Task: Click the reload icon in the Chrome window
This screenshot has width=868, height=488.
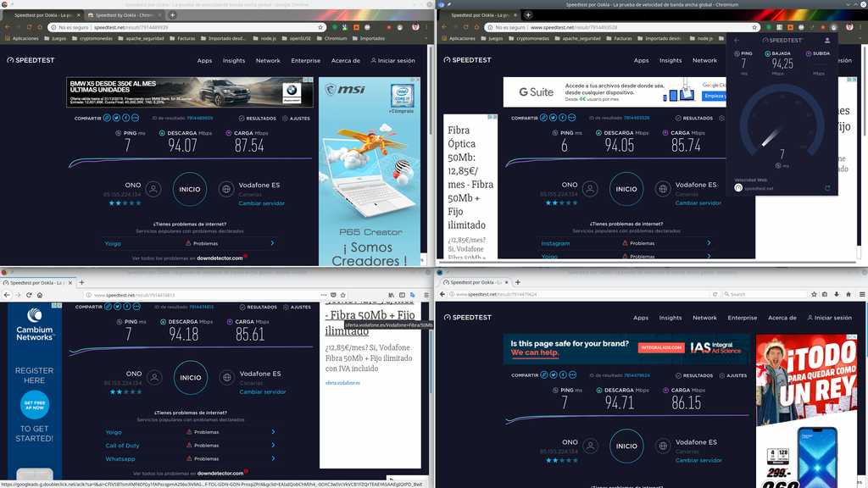Action: pos(29,27)
